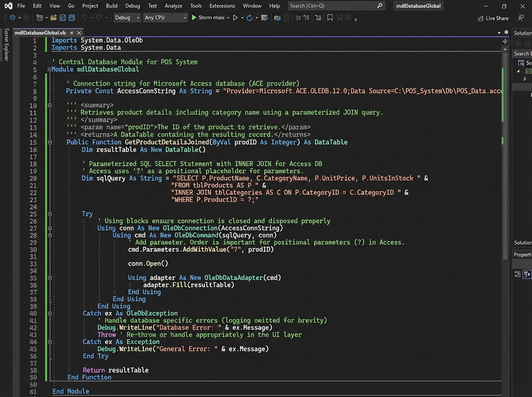Collapse the mdlDatabaseGlobal module fold
The image size is (532, 397).
click(49, 69)
